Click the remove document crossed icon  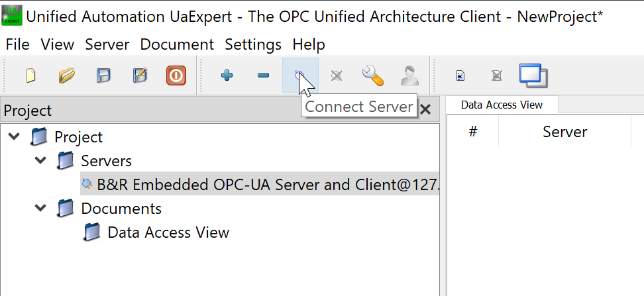click(497, 75)
